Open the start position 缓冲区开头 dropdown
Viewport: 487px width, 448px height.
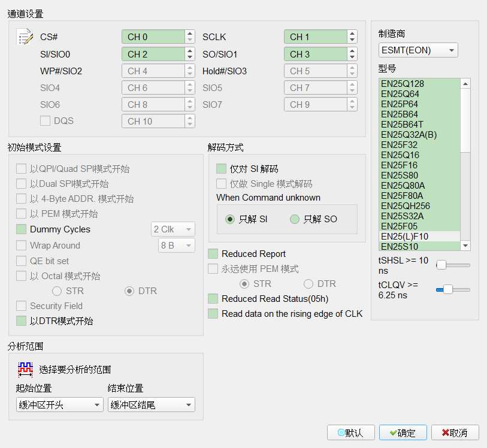(60, 404)
